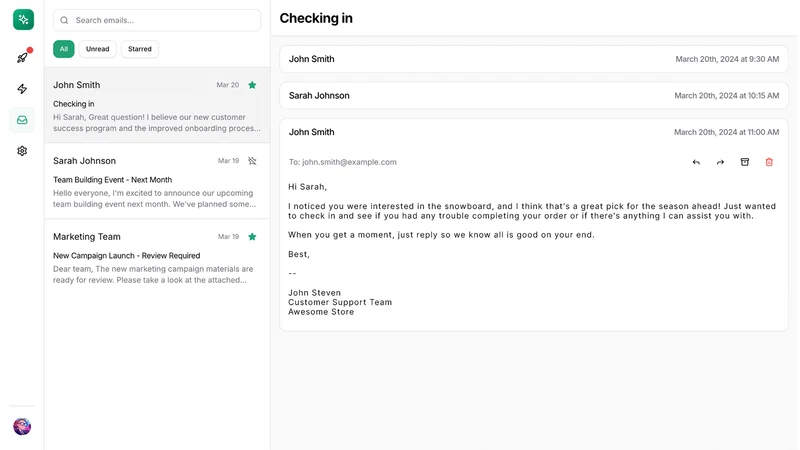Viewport: 800px width, 450px height.
Task: Open settings gear in the sidebar
Action: (22, 151)
